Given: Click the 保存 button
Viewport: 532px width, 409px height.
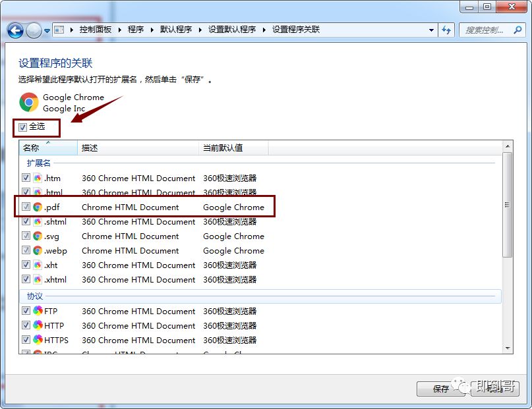Looking at the screenshot, I should coord(441,389).
